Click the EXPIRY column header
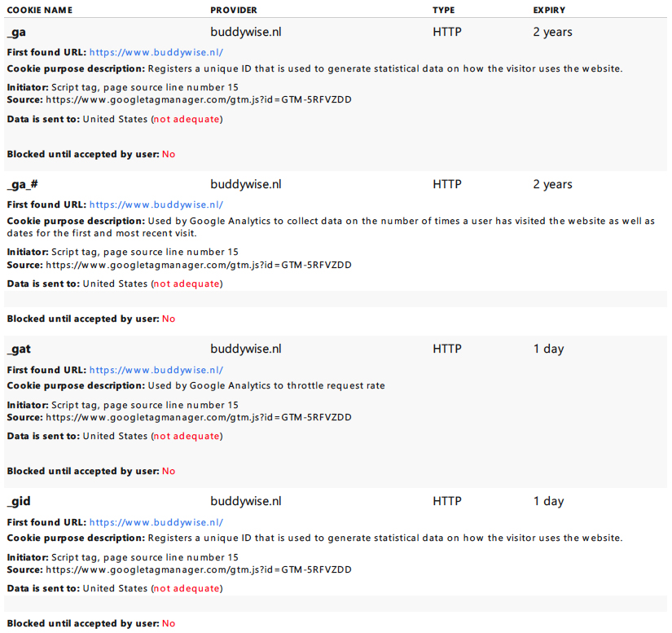The image size is (672, 633). pos(549,11)
